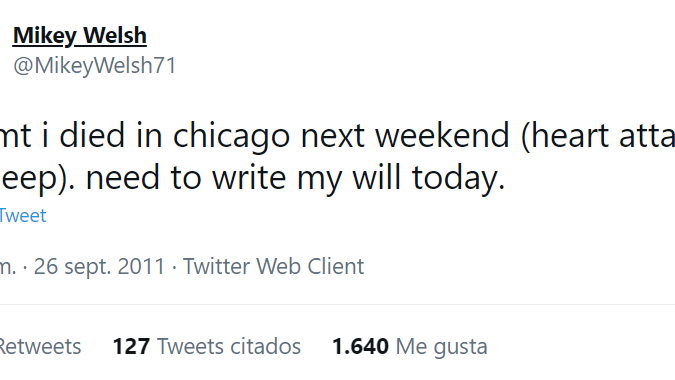Click the partial time text before the date
This screenshot has height=380, width=675.
click(x=8, y=267)
